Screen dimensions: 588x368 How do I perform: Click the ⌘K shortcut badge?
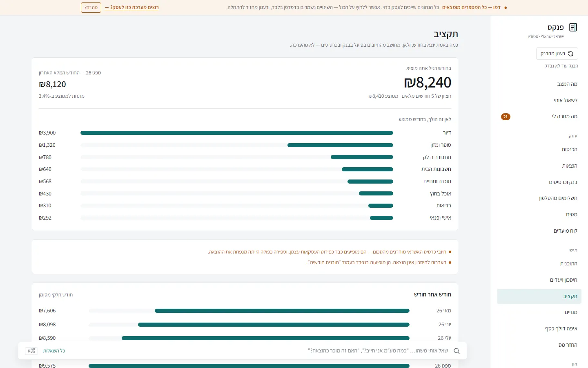tap(31, 351)
